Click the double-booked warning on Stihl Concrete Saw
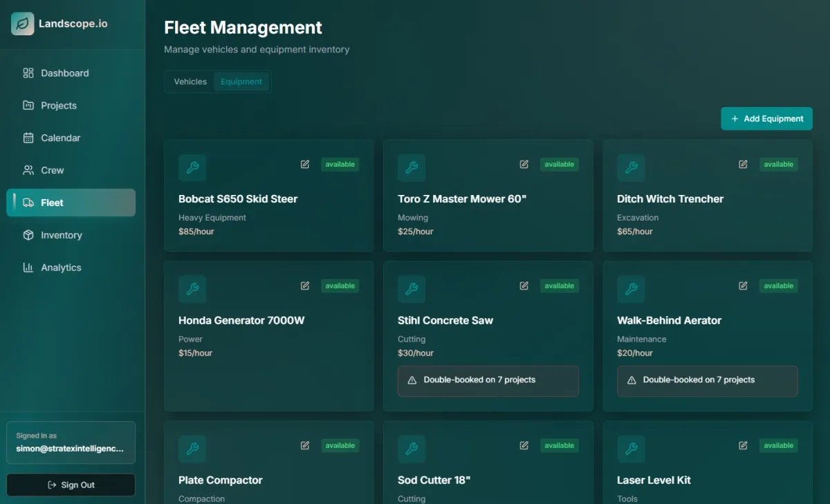The width and height of the screenshot is (830, 504). pyautogui.click(x=488, y=380)
